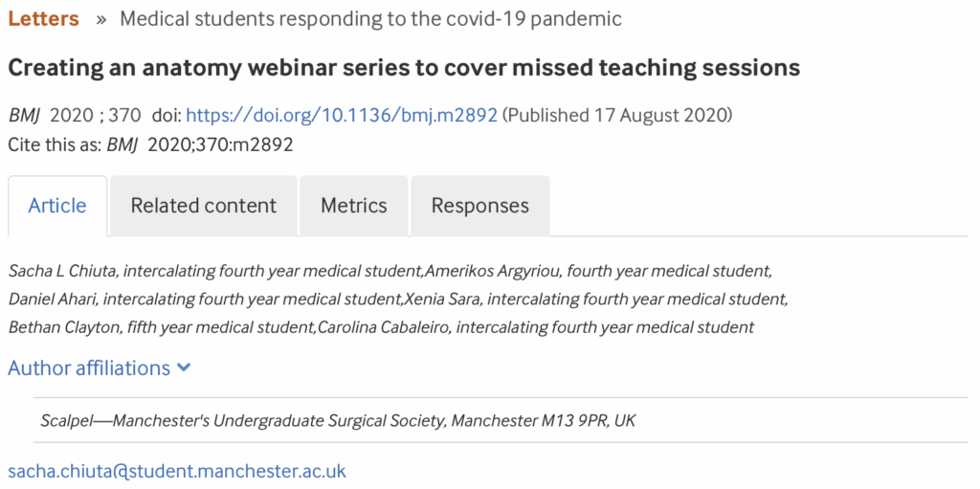Expand Author affiliations chevron
Image resolution: width=980 pixels, height=489 pixels.
click(x=184, y=367)
